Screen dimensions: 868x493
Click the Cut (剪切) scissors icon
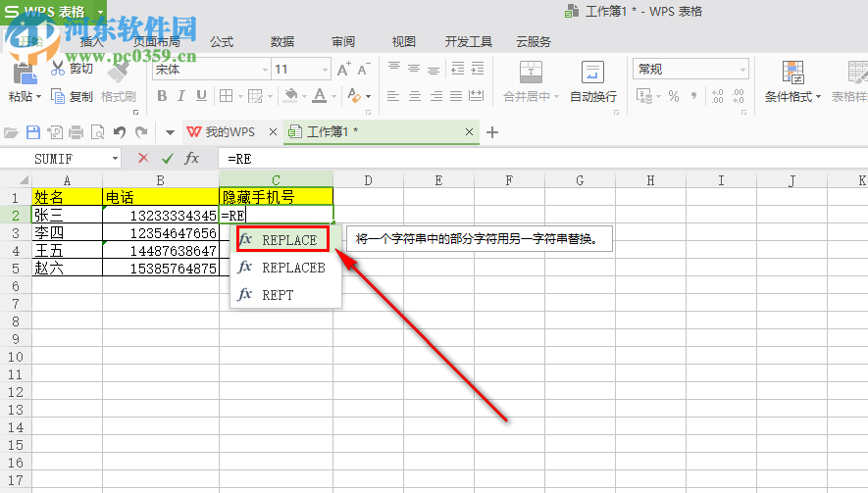58,69
